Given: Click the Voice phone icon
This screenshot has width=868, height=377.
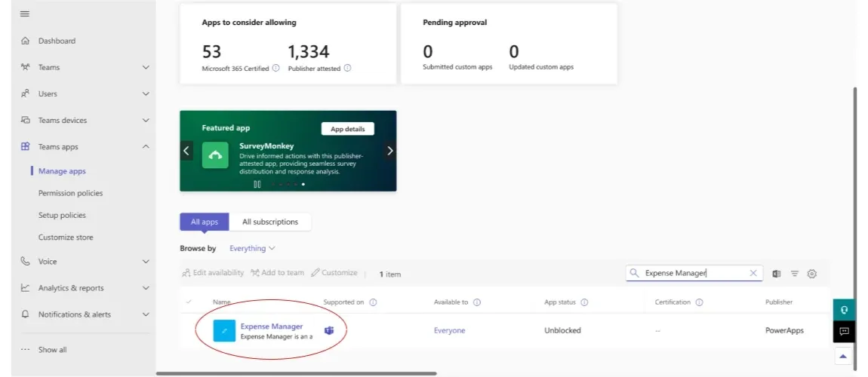Looking at the screenshot, I should [25, 262].
